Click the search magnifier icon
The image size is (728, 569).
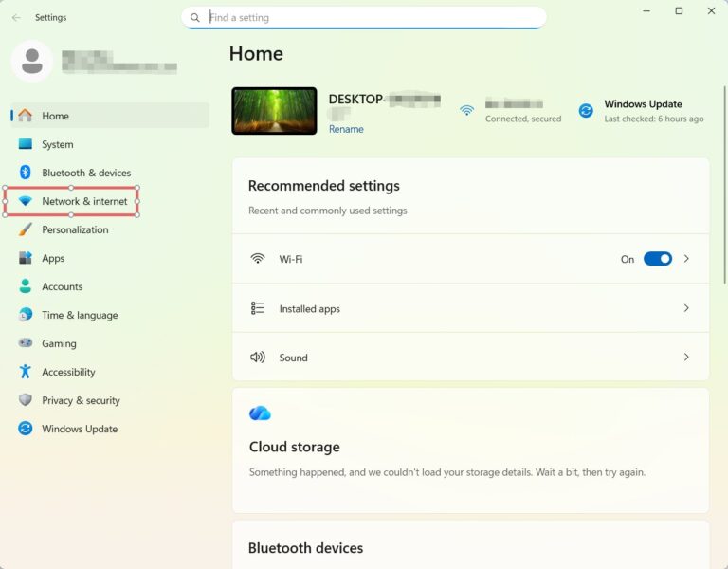tap(195, 18)
